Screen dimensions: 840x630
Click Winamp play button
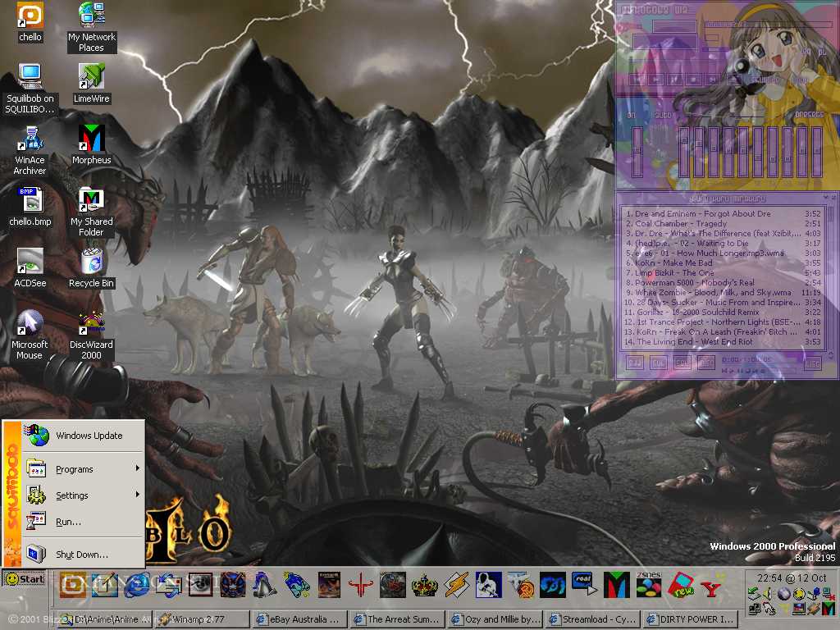655,80
